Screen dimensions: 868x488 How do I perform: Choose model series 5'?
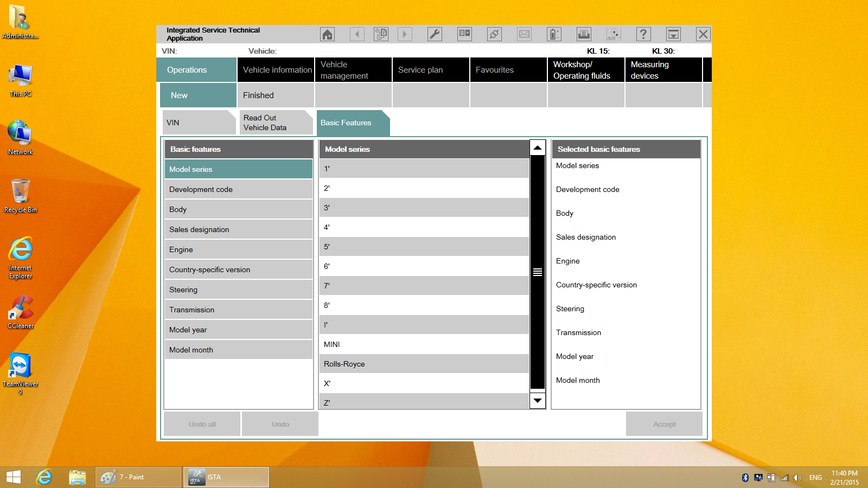coord(424,247)
